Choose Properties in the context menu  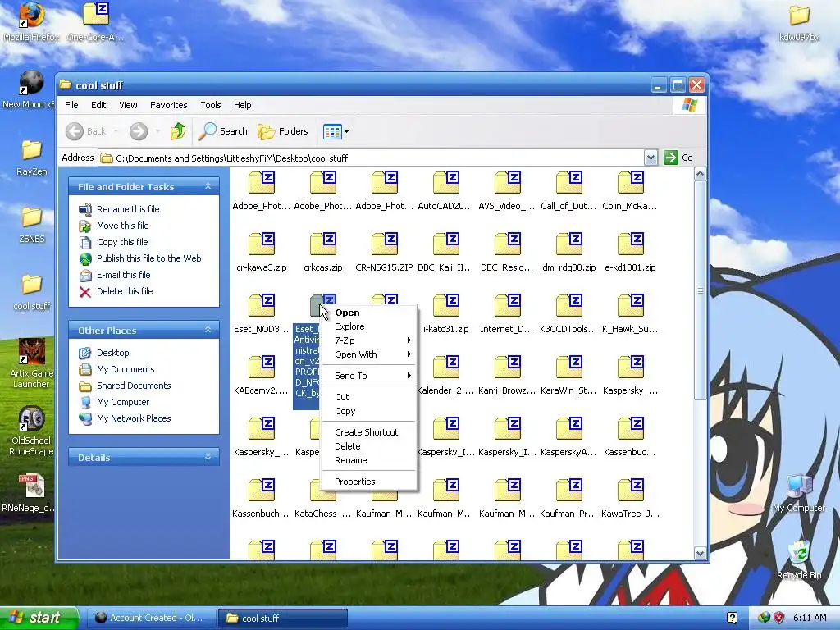pos(368,482)
